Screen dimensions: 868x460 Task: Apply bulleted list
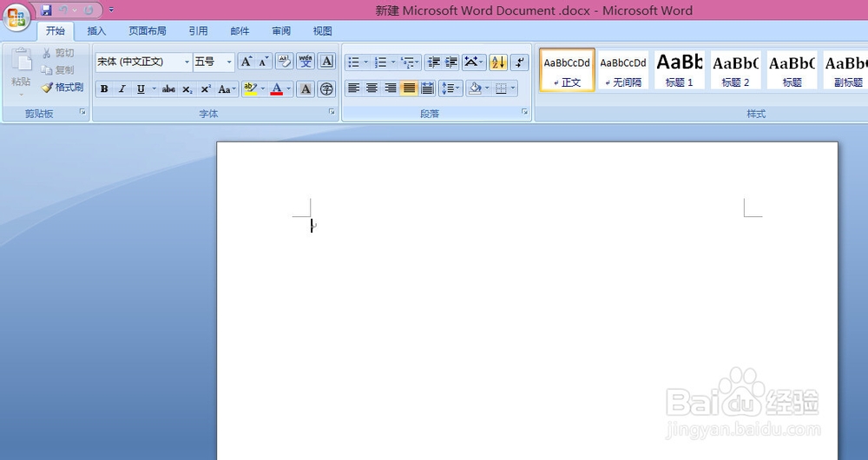[x=353, y=62]
